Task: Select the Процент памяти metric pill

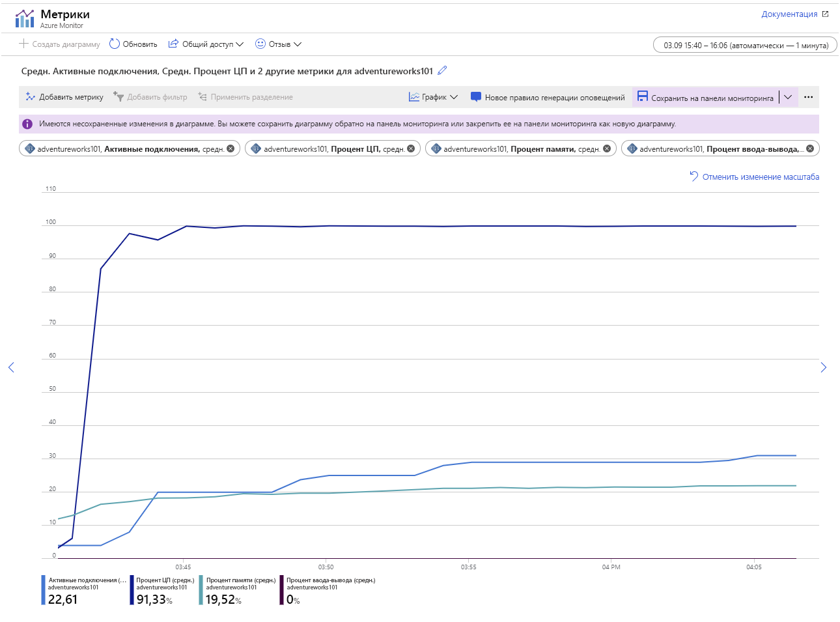Action: click(520, 148)
